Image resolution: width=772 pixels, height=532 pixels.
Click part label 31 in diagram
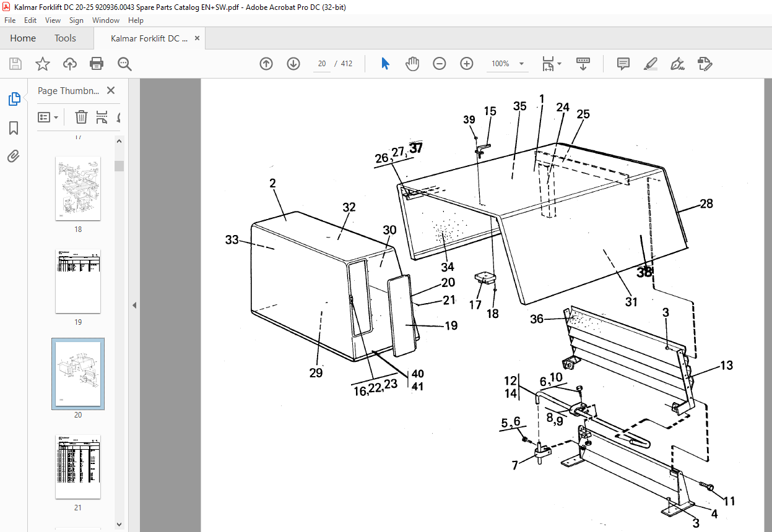631,302
